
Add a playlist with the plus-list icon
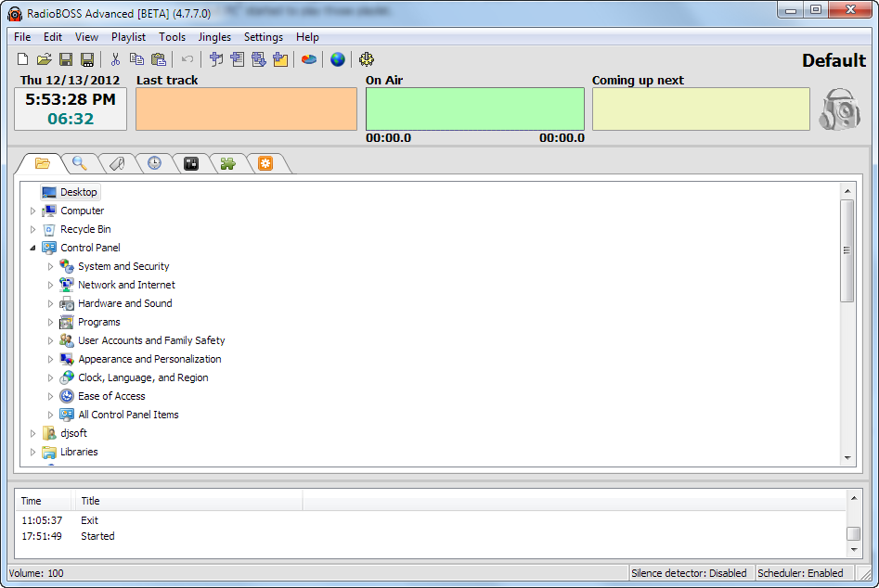pyautogui.click(x=237, y=58)
